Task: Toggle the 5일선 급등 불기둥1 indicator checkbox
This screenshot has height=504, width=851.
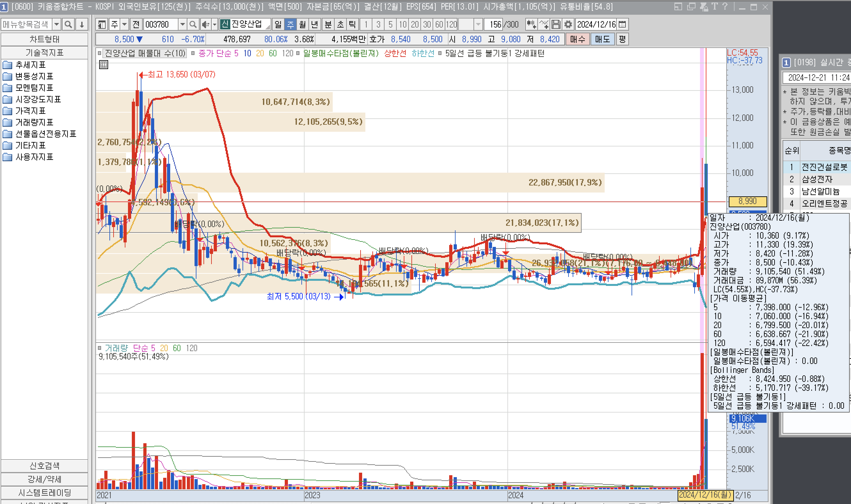Action: 440,53
